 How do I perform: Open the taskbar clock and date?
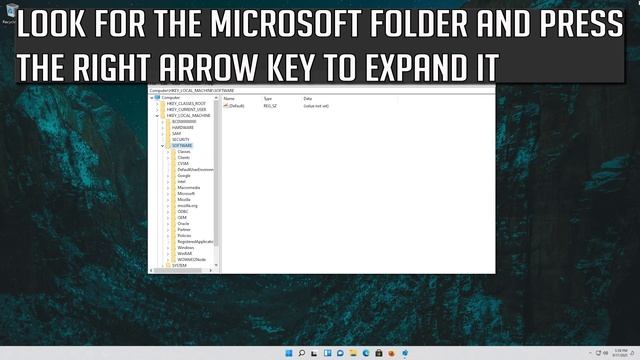click(620, 353)
